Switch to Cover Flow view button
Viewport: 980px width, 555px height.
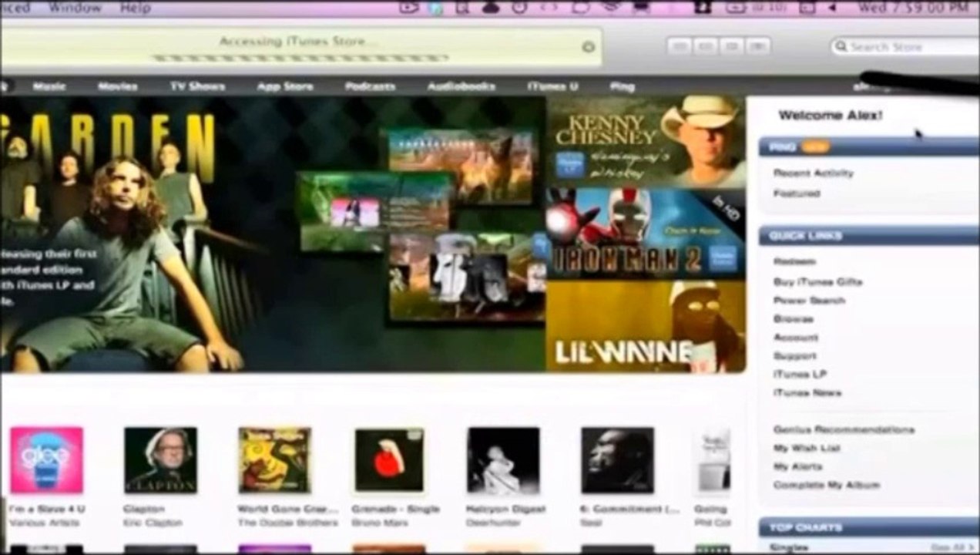pos(758,46)
